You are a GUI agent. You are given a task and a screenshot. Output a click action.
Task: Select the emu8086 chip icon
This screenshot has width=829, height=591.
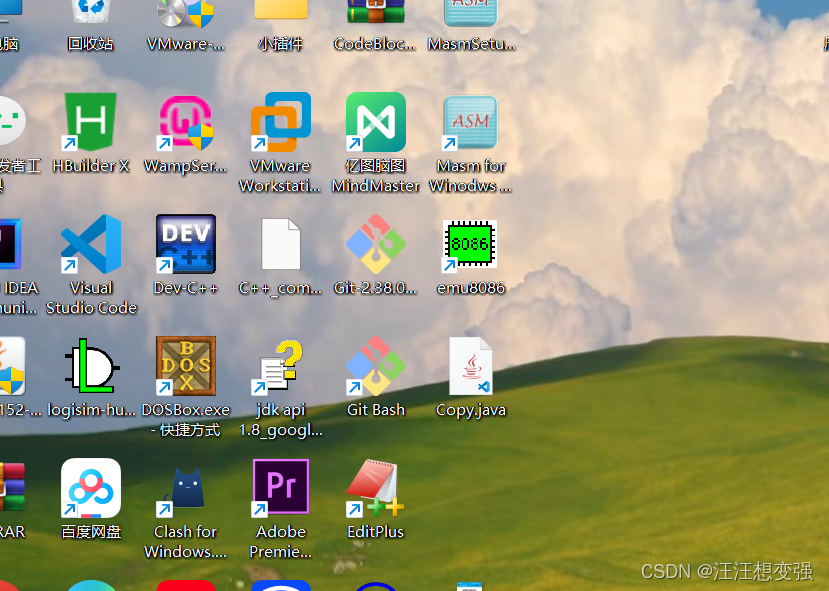(470, 245)
